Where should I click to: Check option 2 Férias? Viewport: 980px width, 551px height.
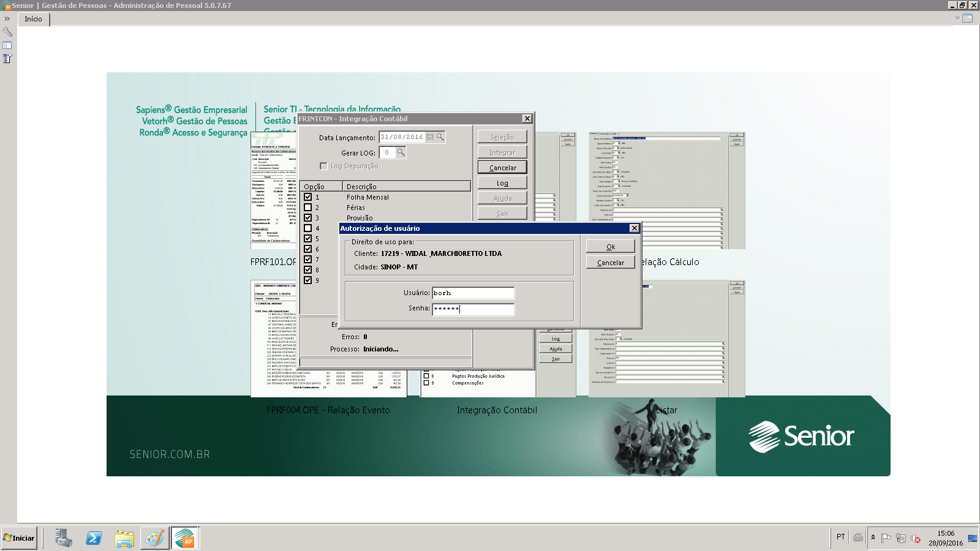tap(308, 208)
